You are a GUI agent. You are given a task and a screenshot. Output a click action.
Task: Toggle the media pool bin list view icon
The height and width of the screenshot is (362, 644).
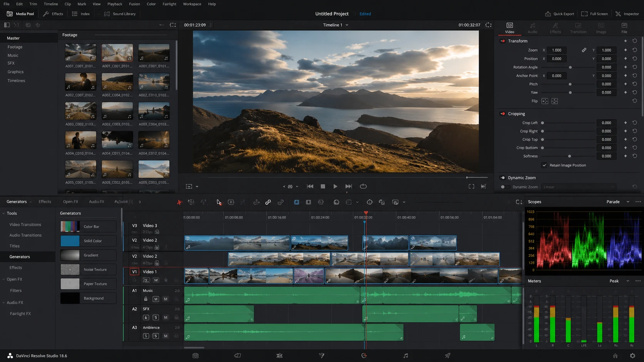click(x=7, y=25)
